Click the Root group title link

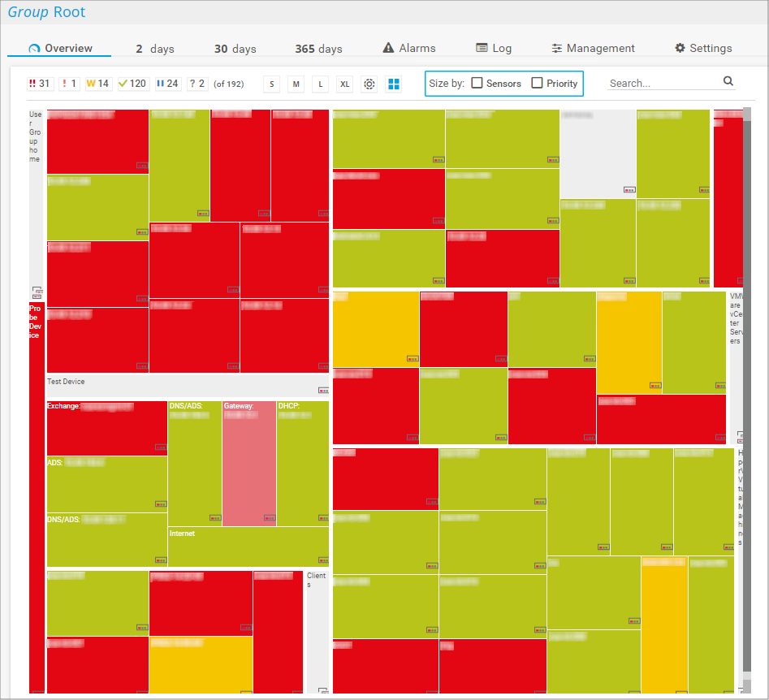pyautogui.click(x=71, y=12)
